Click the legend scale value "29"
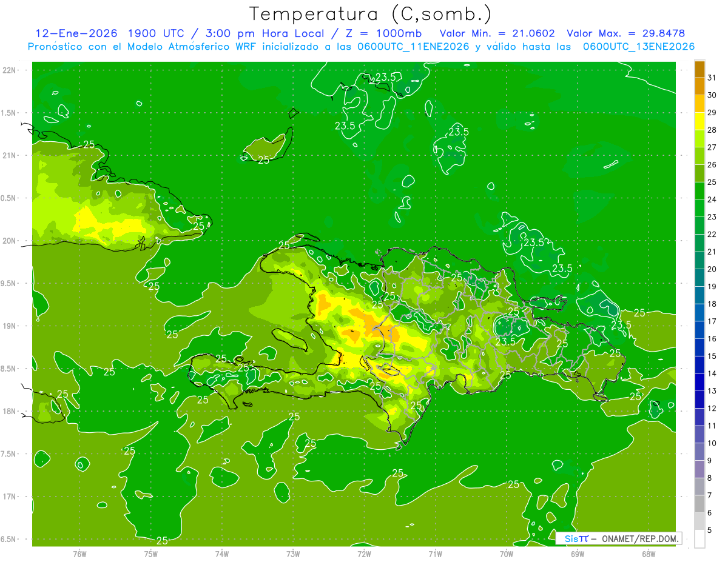This screenshot has height=562, width=728. (712, 112)
